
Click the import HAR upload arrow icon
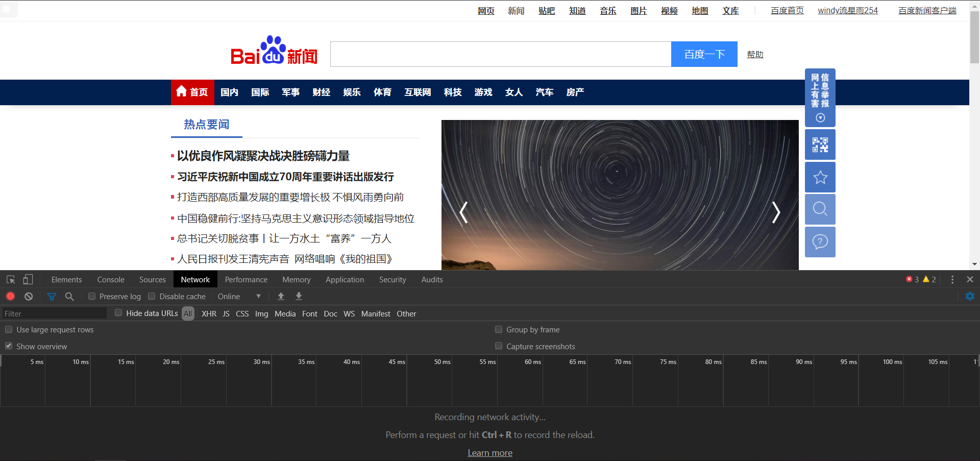tap(281, 296)
